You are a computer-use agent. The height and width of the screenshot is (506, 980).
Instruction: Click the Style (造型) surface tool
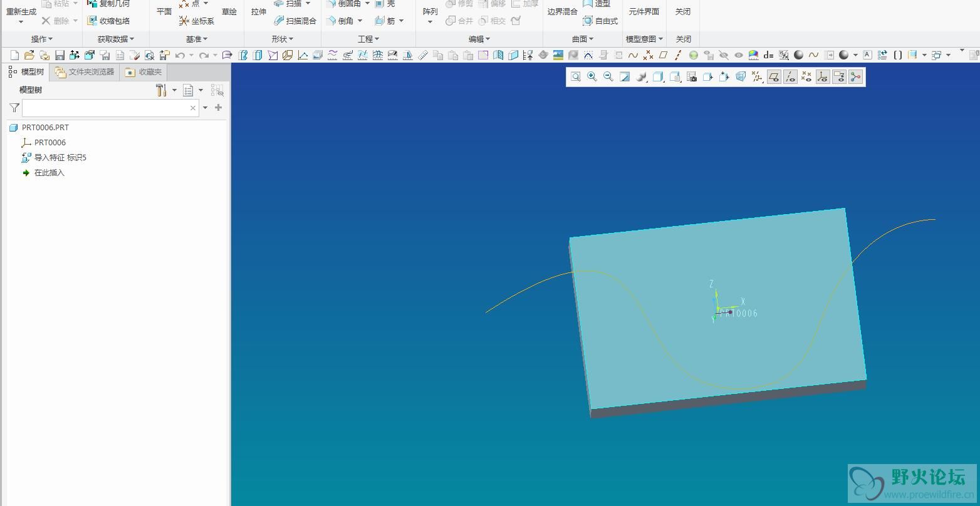point(597,4)
